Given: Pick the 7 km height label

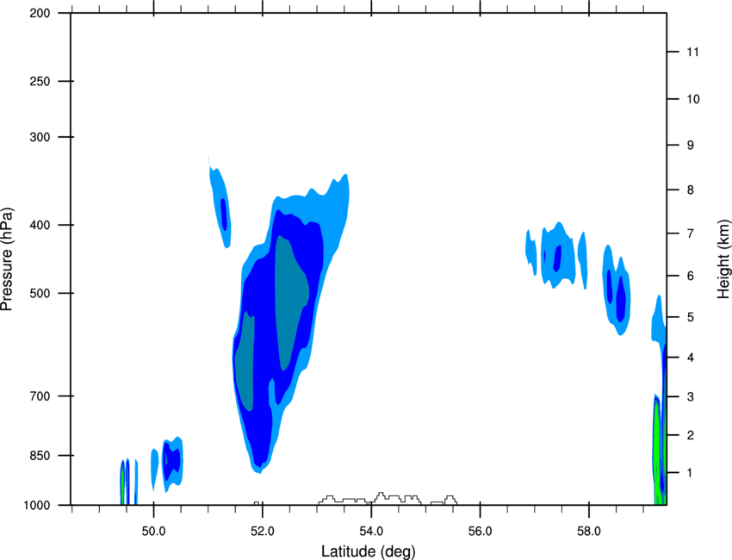Looking at the screenshot, I should coord(691,233).
